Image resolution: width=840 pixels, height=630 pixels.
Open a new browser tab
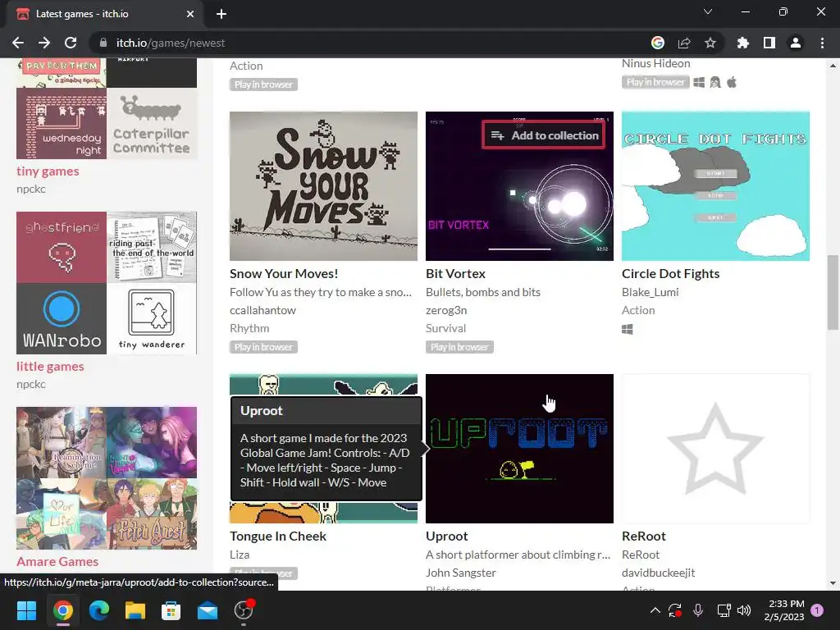pyautogui.click(x=221, y=14)
